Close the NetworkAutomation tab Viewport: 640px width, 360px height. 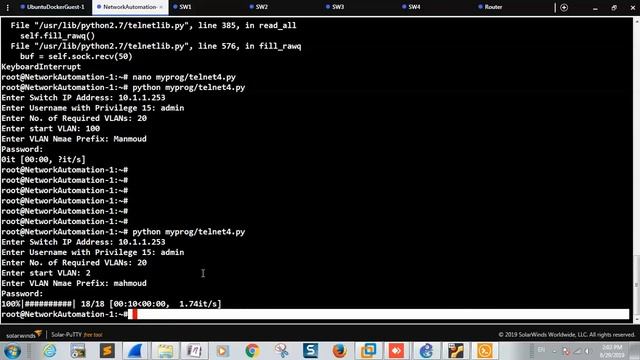(x=161, y=7)
